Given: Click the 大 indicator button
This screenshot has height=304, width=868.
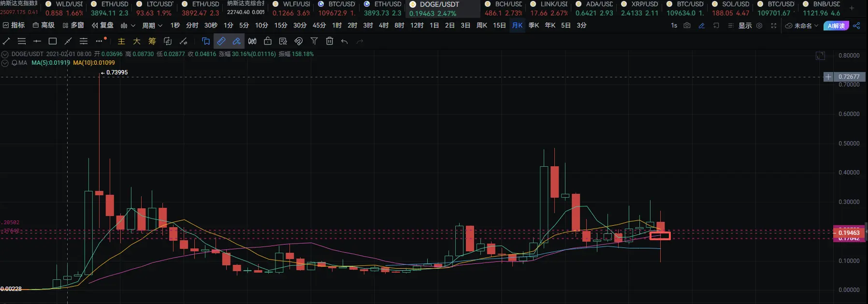Looking at the screenshot, I should pos(137,41).
